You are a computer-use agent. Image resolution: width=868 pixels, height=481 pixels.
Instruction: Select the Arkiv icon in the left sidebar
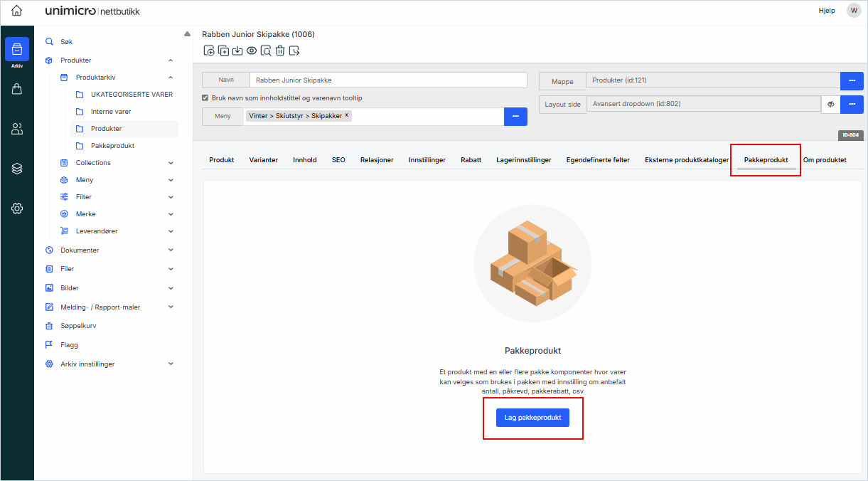[x=16, y=49]
